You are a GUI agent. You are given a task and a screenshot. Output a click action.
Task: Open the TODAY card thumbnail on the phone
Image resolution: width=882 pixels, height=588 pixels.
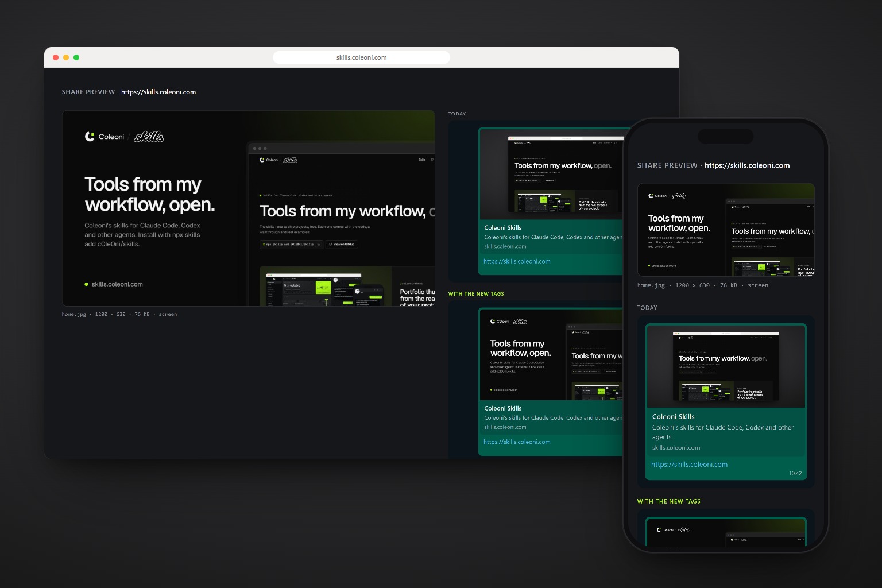(x=726, y=366)
